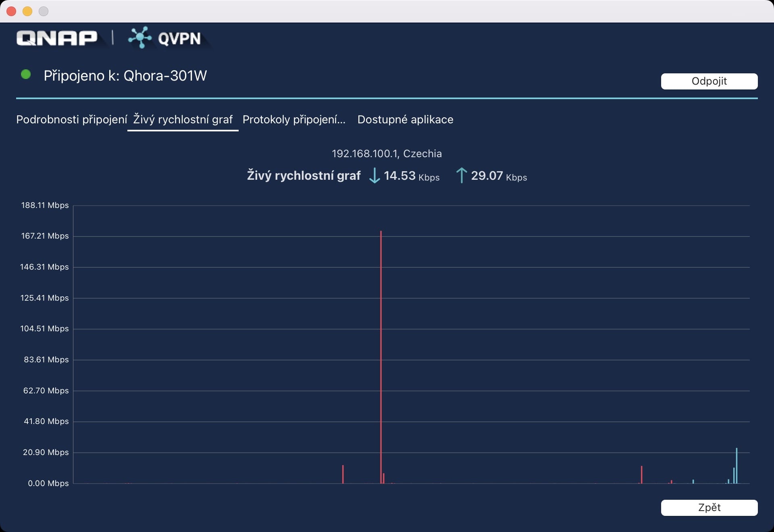This screenshot has width=774, height=532.
Task: Click the tallest red spike in graph
Action: 381,355
